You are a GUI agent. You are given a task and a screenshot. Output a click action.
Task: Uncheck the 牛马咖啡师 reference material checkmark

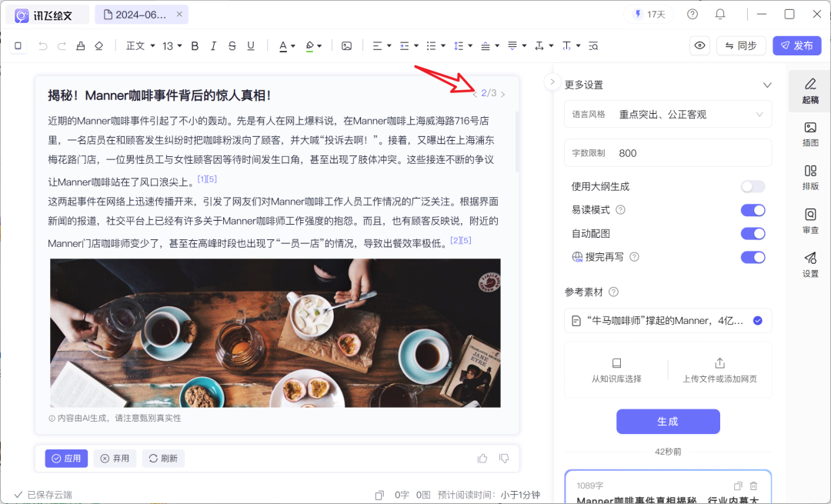click(x=758, y=321)
